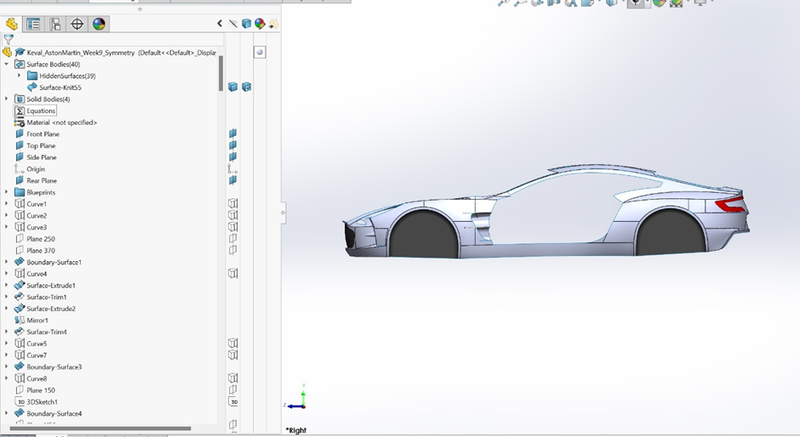The width and height of the screenshot is (800, 437).
Task: Select the front wheel of the car model
Action: (x=423, y=235)
